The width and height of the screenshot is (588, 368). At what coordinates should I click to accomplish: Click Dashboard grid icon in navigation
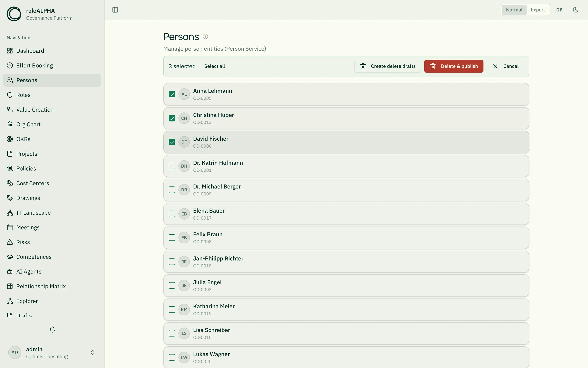[10, 51]
